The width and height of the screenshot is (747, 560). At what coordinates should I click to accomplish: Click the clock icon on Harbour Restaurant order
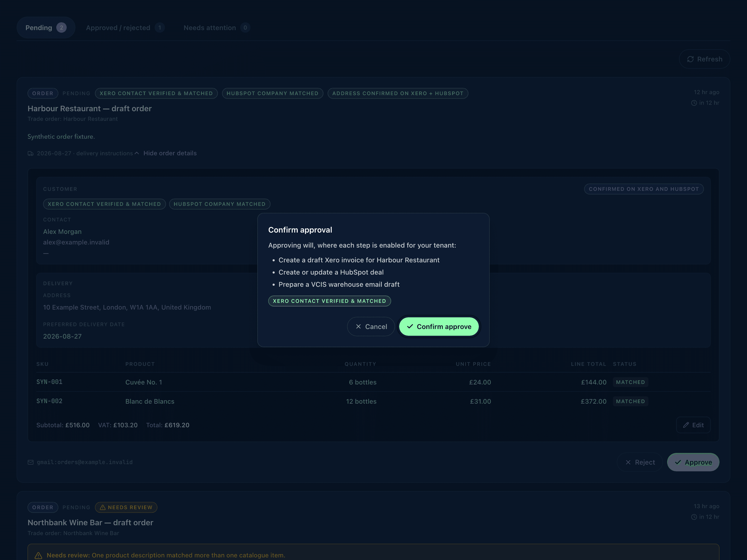694,103
